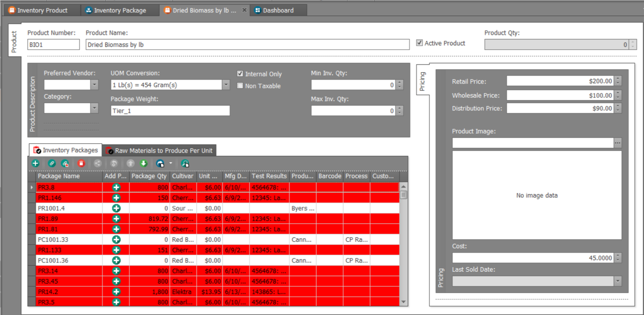Click the link package chain icon
644x315 pixels.
tap(52, 163)
